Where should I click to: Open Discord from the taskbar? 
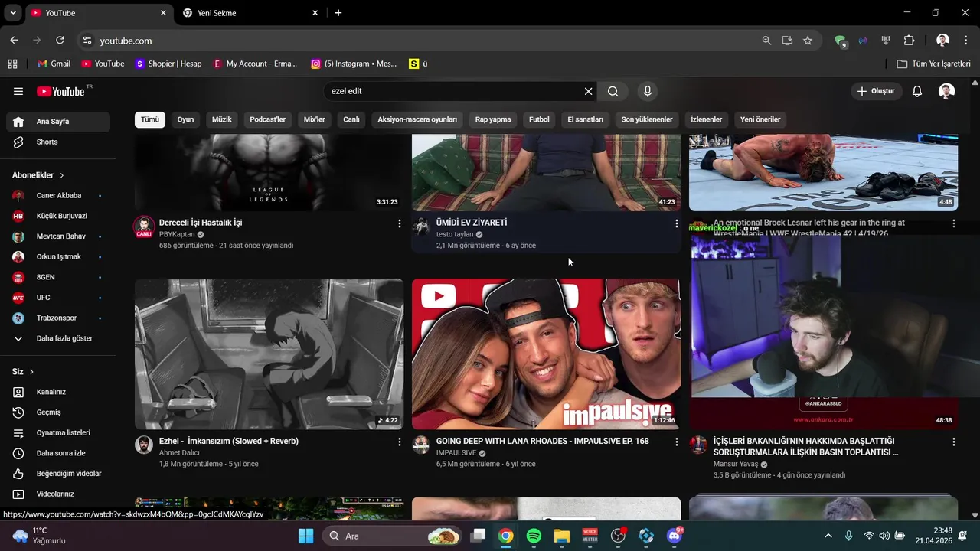coord(675,536)
